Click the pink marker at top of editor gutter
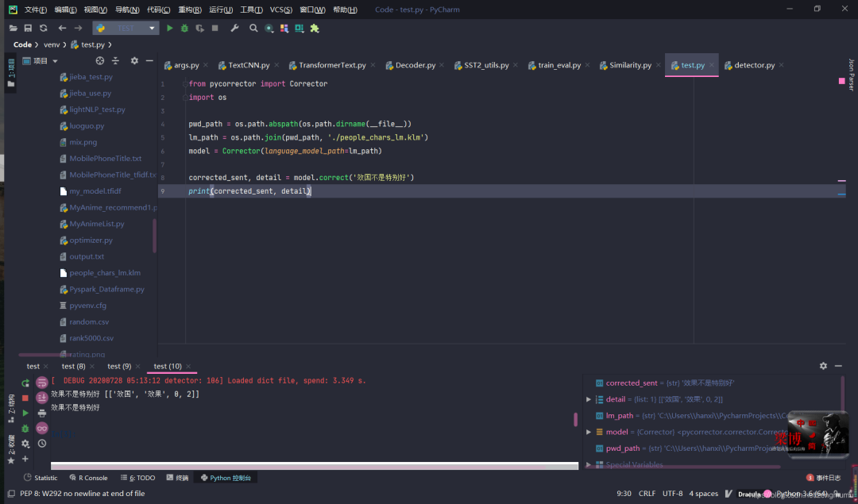Image resolution: width=858 pixels, height=504 pixels. (x=841, y=81)
